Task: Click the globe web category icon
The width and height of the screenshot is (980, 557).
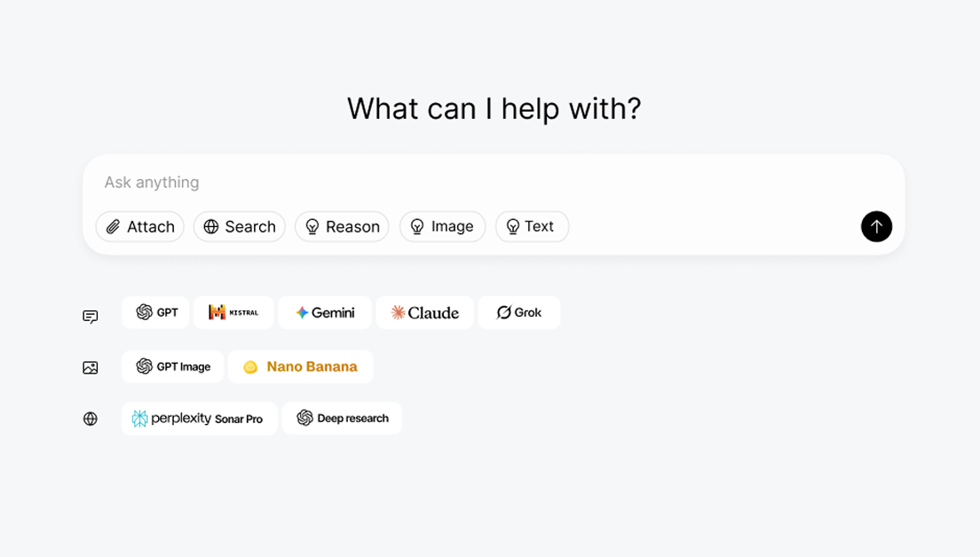Action: 91,419
